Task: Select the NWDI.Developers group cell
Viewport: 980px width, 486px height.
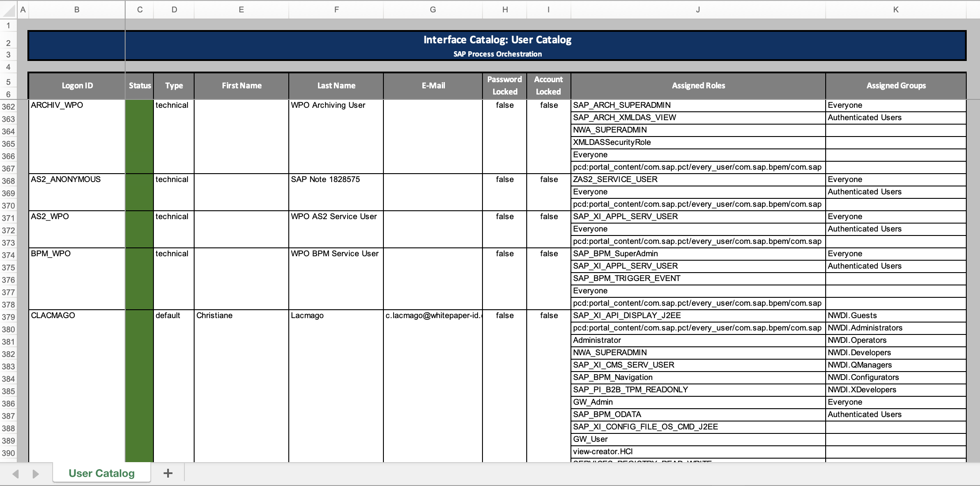Action: [x=896, y=353]
